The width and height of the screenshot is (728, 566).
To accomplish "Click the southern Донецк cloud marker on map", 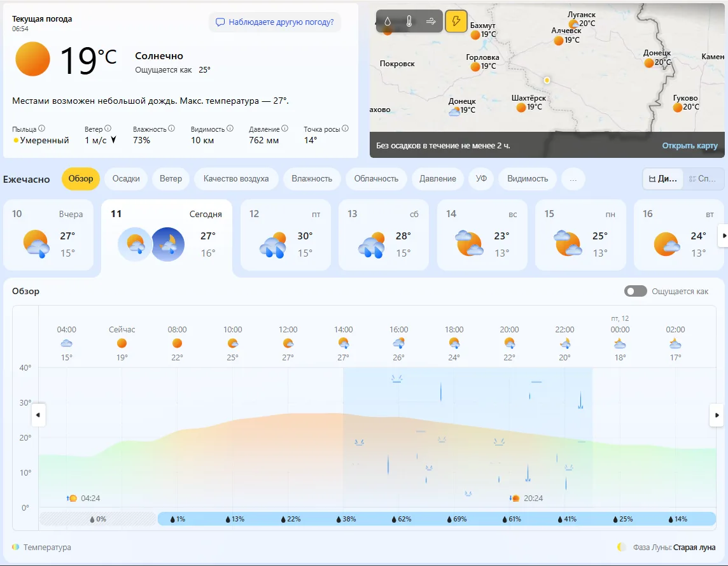I will tap(454, 111).
